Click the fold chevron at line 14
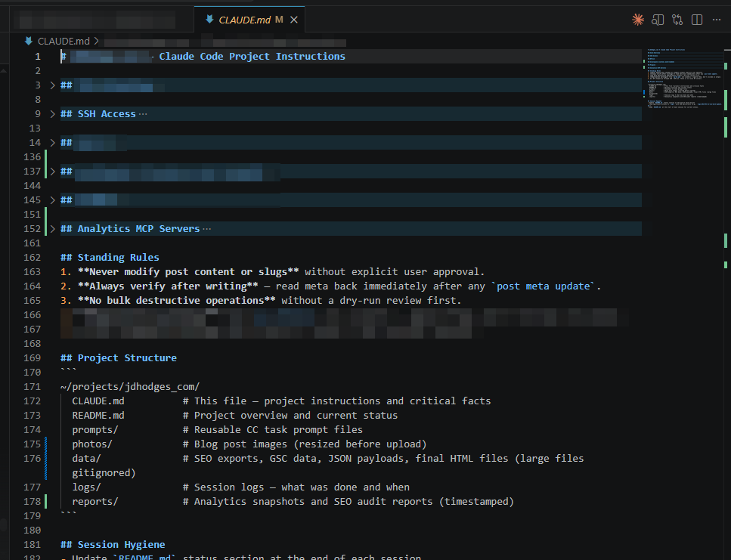Viewport: 731px width, 560px height. (x=53, y=142)
